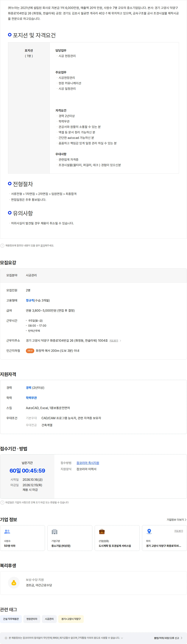Click the 전형절차 section heading
The image size is (187, 644).
pos(23,184)
